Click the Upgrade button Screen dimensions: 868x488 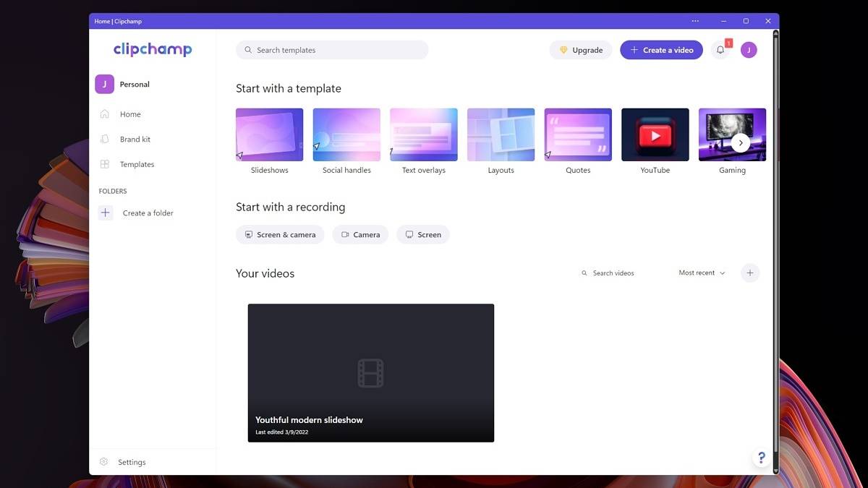pyautogui.click(x=581, y=50)
